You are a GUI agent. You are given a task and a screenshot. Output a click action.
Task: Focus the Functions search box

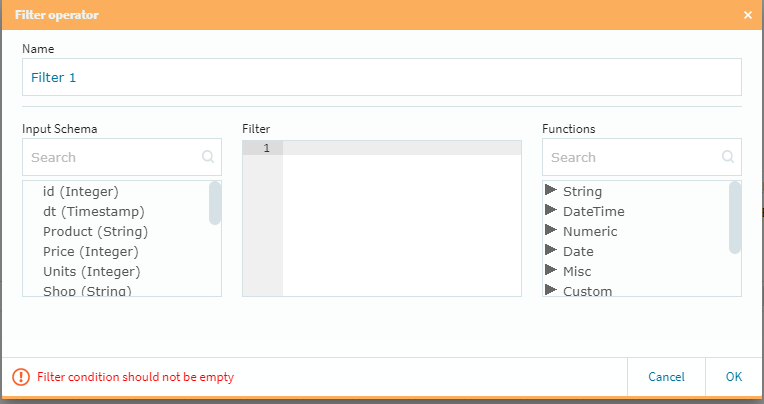[642, 157]
